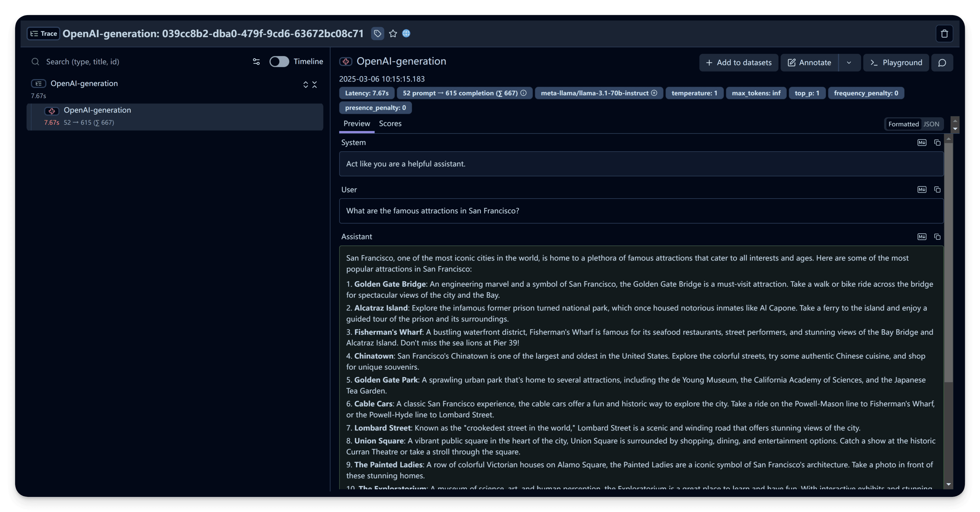This screenshot has width=980, height=512.
Task: Copy the Assistant response text
Action: (x=937, y=237)
